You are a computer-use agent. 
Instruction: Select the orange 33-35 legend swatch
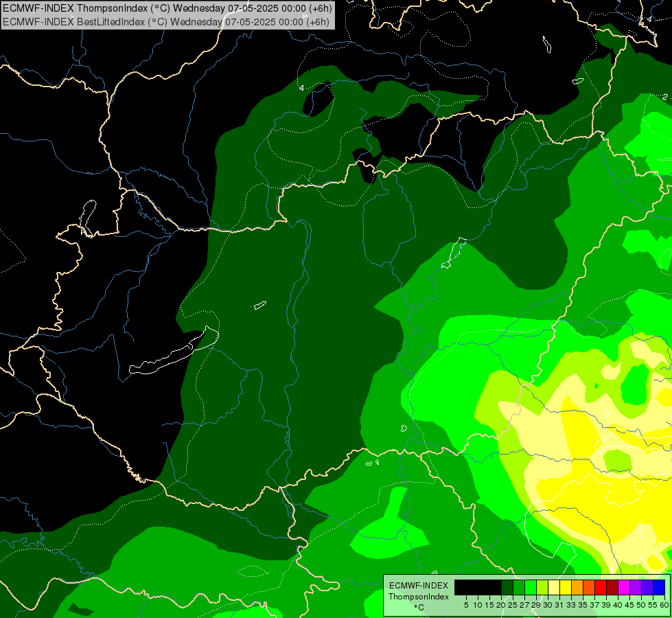click(x=577, y=587)
